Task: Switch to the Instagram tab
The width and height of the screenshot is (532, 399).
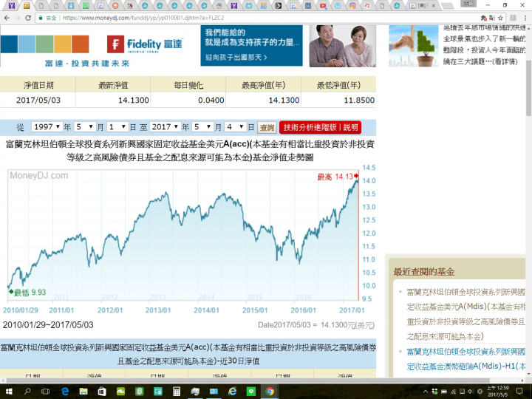Action: click(x=352, y=5)
